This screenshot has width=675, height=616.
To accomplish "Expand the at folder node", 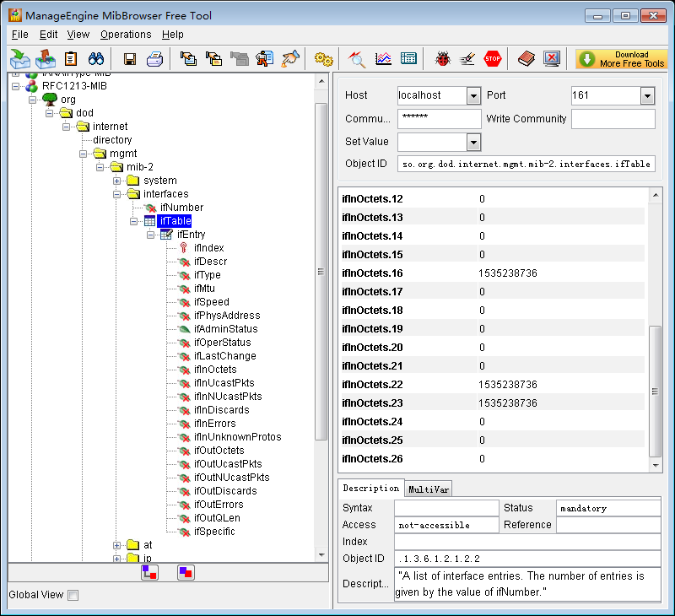I will pos(116,545).
